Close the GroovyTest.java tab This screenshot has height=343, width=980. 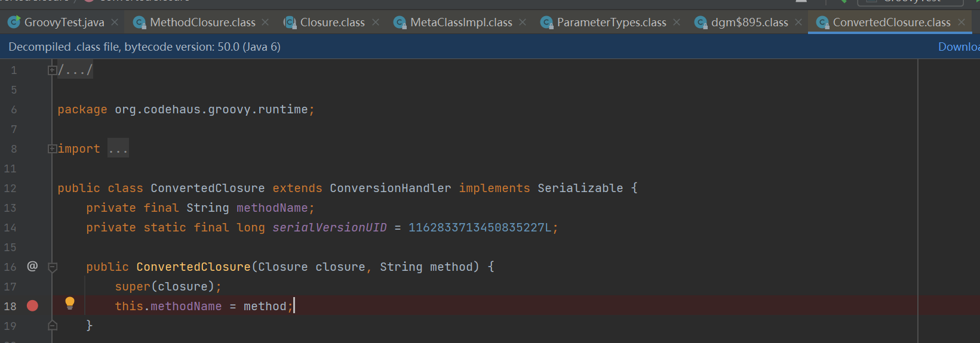click(x=115, y=22)
